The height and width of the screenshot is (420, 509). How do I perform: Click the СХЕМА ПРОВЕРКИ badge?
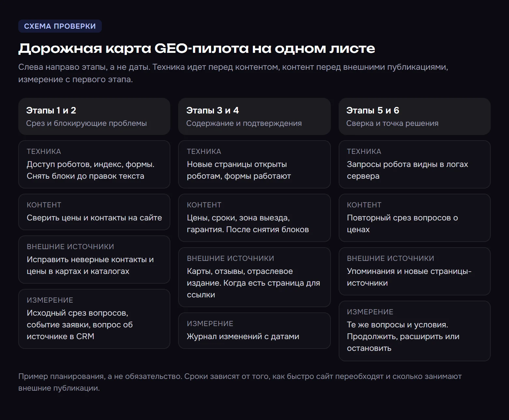point(60,26)
